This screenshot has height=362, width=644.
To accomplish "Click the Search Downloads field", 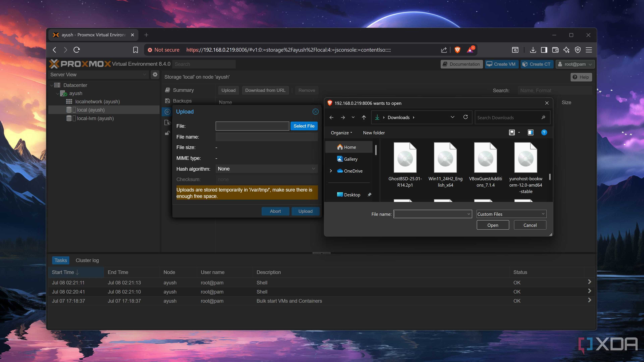I will pyautogui.click(x=512, y=117).
